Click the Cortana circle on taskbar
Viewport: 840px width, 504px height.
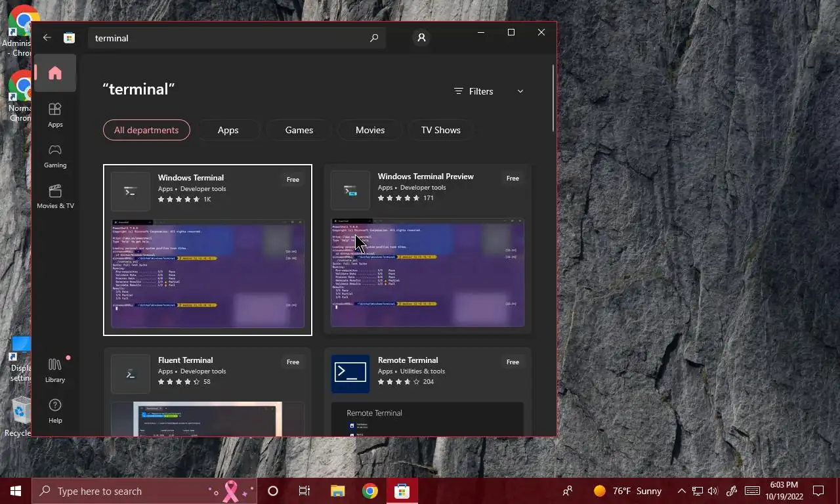pos(273,491)
